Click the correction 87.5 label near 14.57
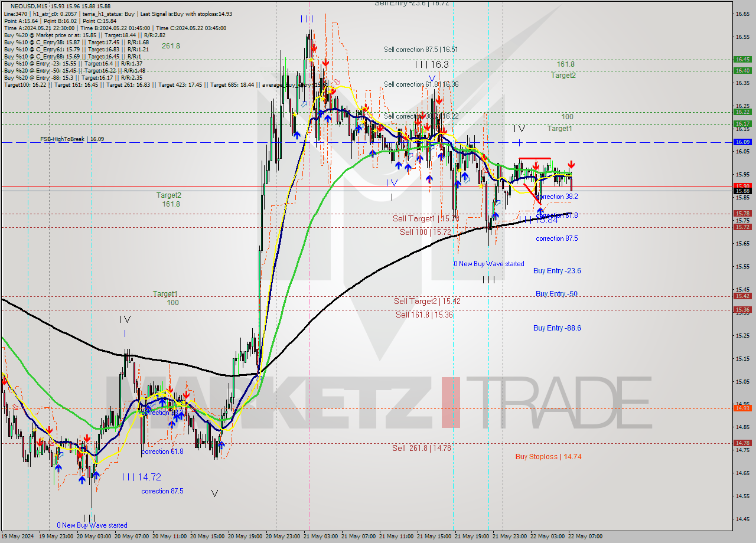The image size is (756, 543). coord(162,491)
